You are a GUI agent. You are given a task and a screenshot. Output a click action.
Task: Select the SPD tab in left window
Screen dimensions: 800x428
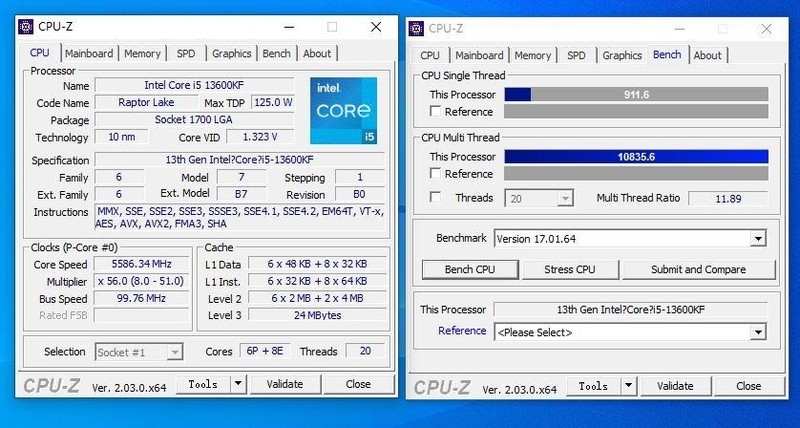click(x=186, y=54)
